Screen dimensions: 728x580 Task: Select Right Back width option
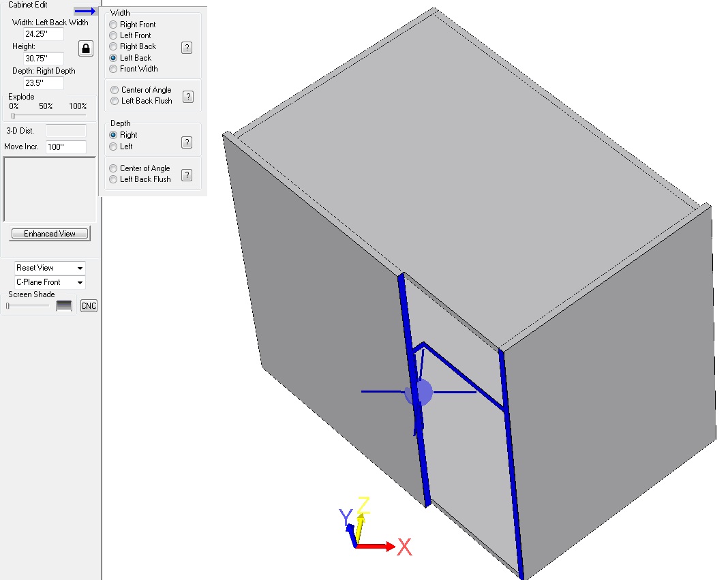pos(113,46)
